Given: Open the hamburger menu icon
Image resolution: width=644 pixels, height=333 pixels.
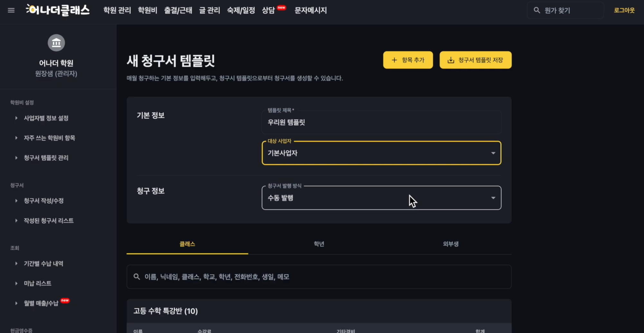Looking at the screenshot, I should click(x=11, y=10).
